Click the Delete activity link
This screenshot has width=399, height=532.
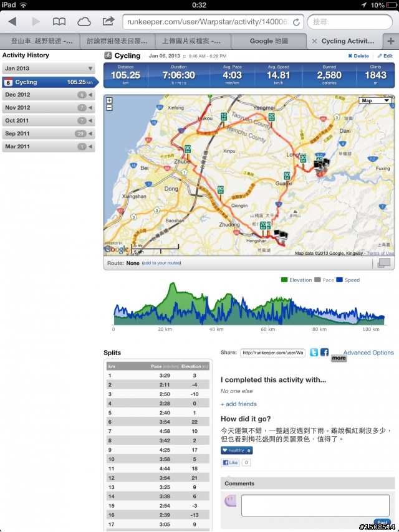tap(358, 56)
